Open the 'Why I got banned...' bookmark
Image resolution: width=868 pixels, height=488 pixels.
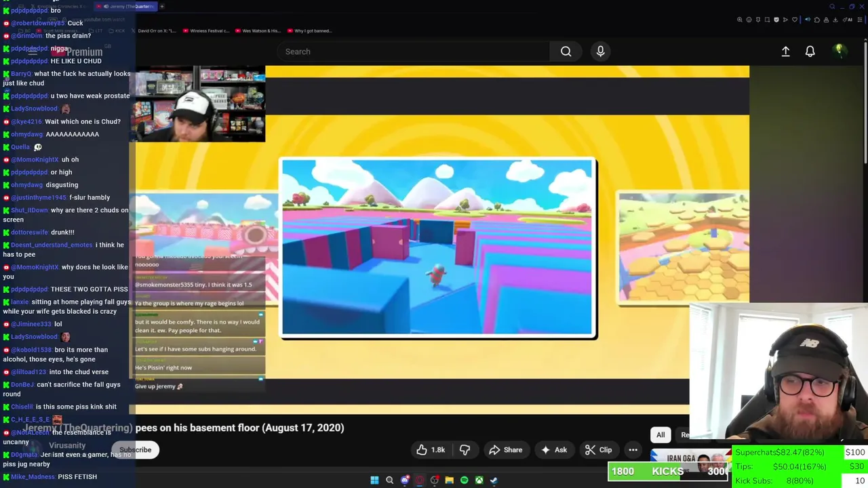(309, 30)
